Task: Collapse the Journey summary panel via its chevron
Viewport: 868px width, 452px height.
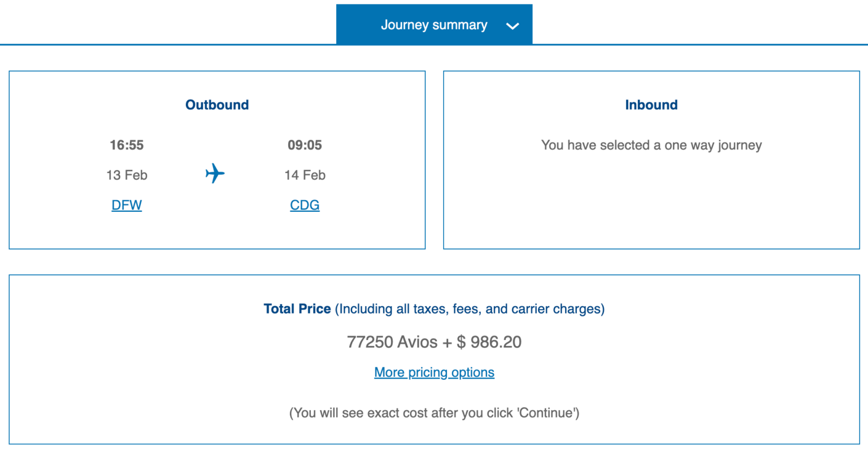Action: pos(513,25)
